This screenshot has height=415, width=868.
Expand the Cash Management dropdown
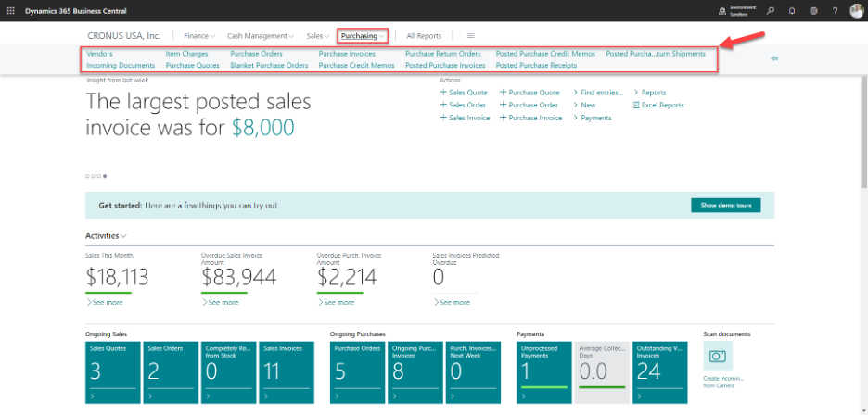pyautogui.click(x=260, y=35)
